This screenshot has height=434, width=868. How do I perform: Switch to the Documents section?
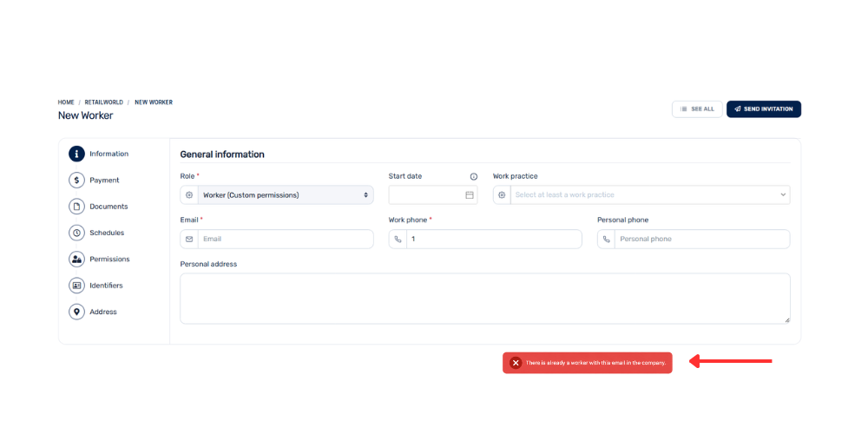[x=108, y=207]
